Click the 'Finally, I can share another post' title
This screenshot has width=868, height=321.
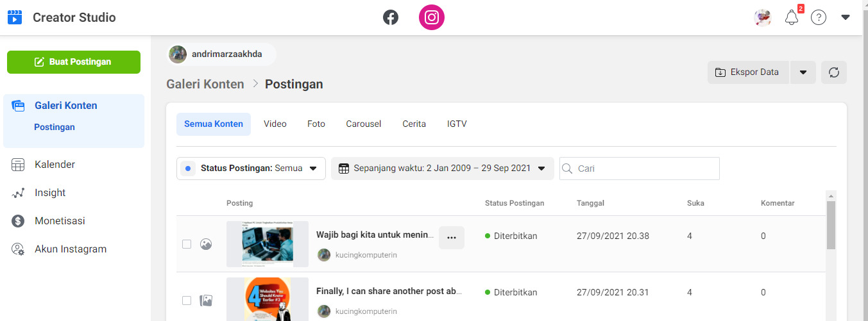click(389, 292)
